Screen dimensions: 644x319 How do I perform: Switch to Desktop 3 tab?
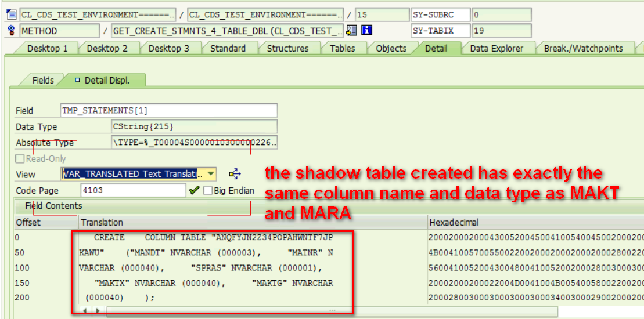(169, 48)
